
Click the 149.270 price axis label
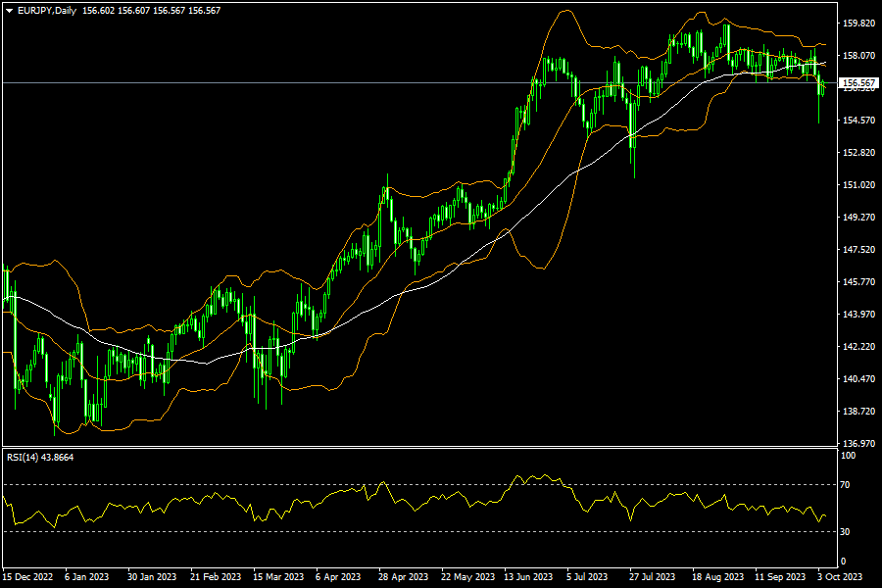coord(858,218)
